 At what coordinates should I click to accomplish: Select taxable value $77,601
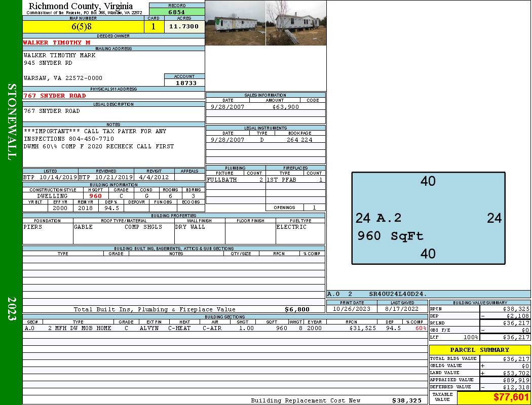pos(511,397)
